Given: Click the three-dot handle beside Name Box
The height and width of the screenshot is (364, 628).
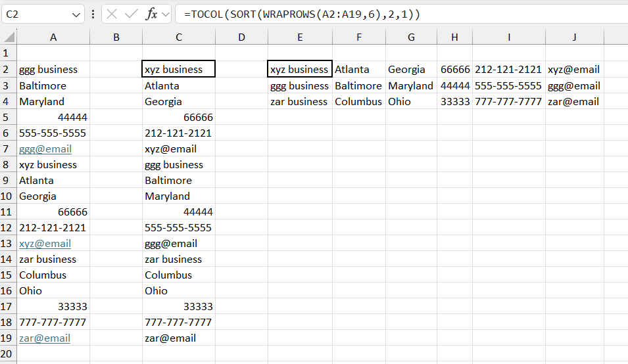Looking at the screenshot, I should coord(93,14).
